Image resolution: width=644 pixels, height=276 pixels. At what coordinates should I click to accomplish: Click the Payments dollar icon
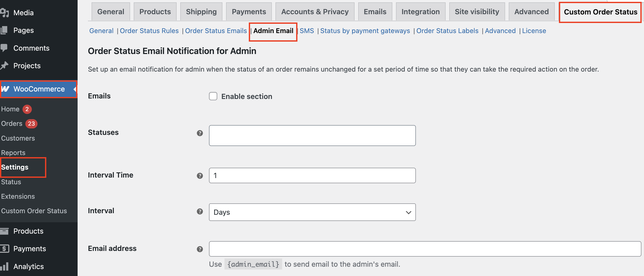[x=4, y=249]
